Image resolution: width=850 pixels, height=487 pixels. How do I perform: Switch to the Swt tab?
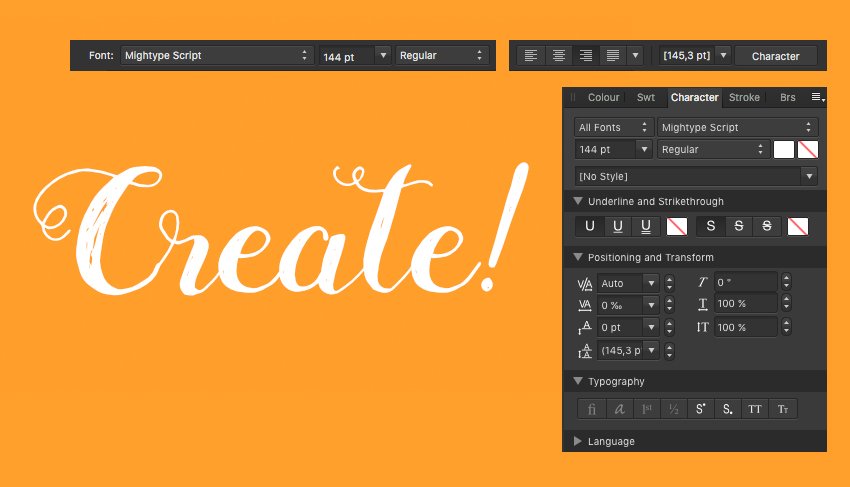tap(646, 97)
